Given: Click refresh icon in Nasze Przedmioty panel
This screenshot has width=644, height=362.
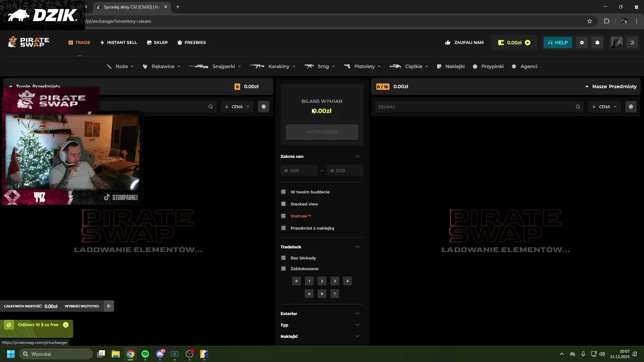Looking at the screenshot, I should pos(630,107).
